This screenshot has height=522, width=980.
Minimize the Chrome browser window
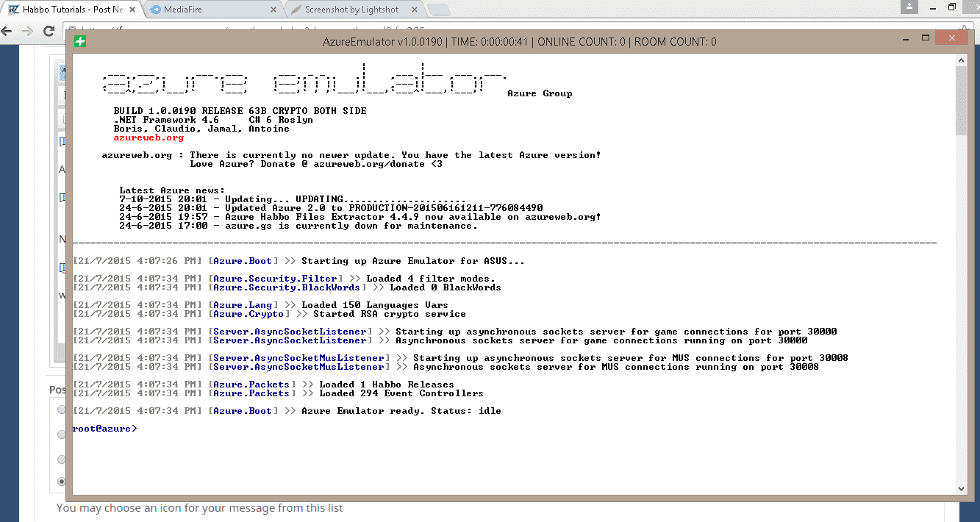click(x=931, y=7)
